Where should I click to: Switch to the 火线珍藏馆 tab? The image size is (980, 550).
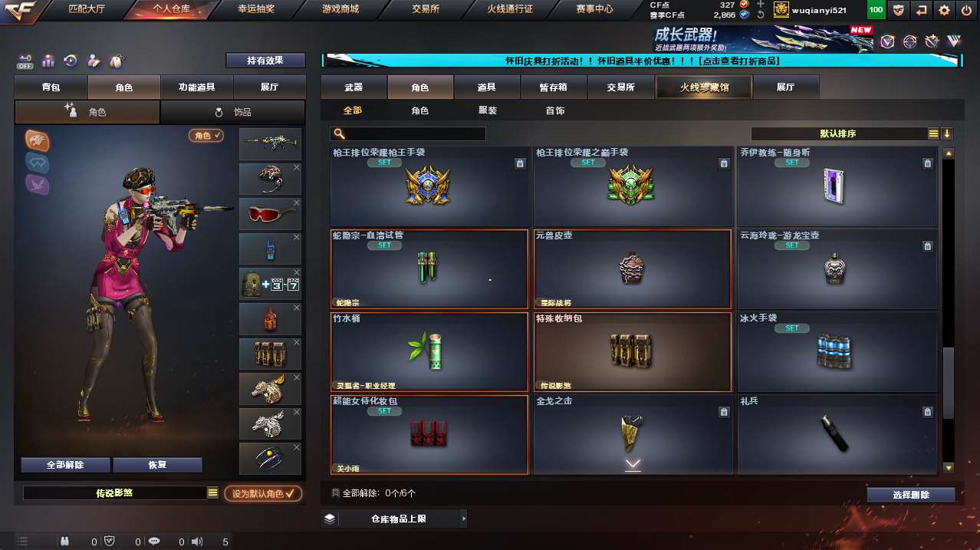704,87
